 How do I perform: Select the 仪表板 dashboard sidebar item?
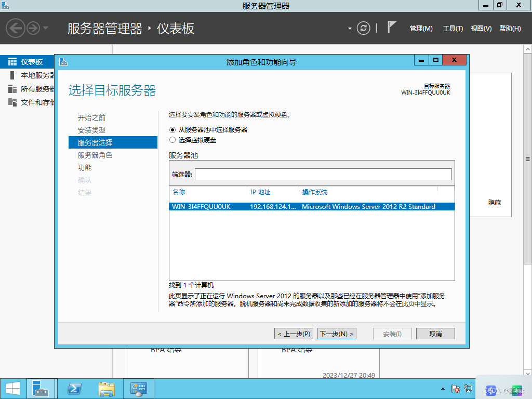pyautogui.click(x=27, y=62)
